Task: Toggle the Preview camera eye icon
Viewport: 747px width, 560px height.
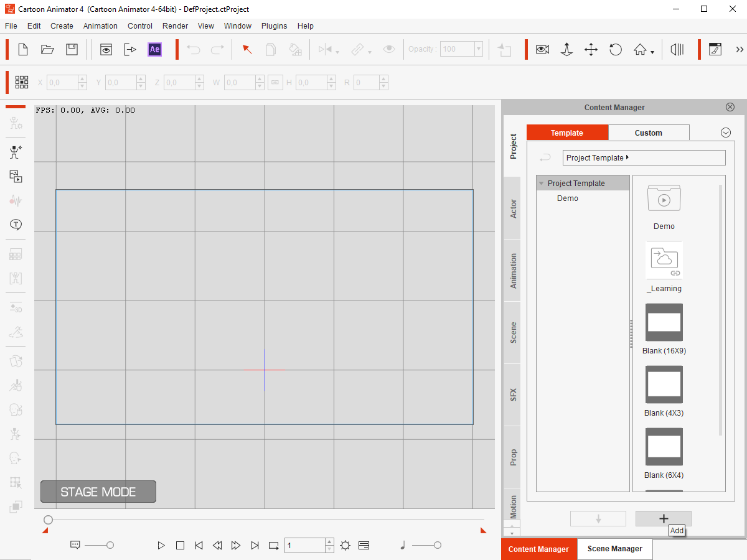Action: [x=542, y=50]
